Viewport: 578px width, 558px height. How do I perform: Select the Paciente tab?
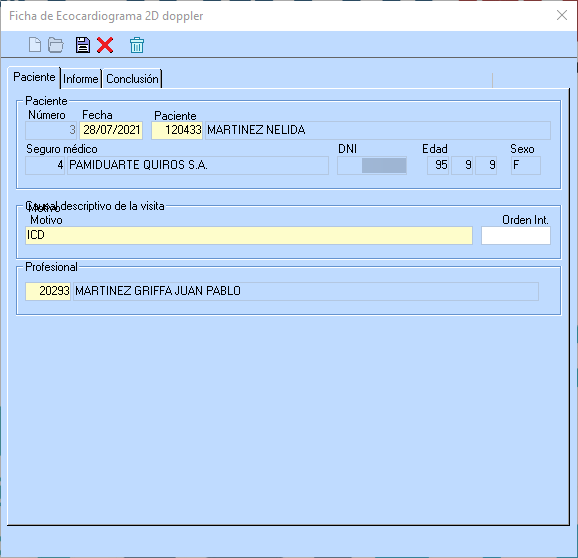(x=34, y=77)
